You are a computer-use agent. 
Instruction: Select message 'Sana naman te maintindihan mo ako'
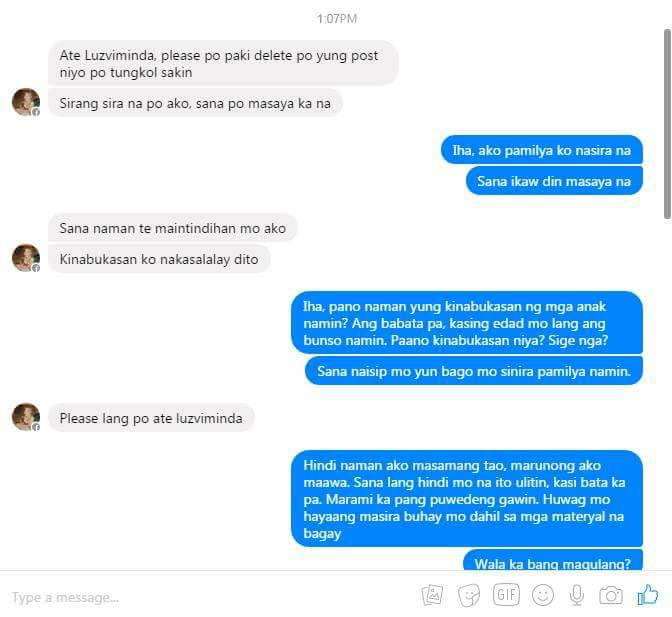(x=173, y=228)
